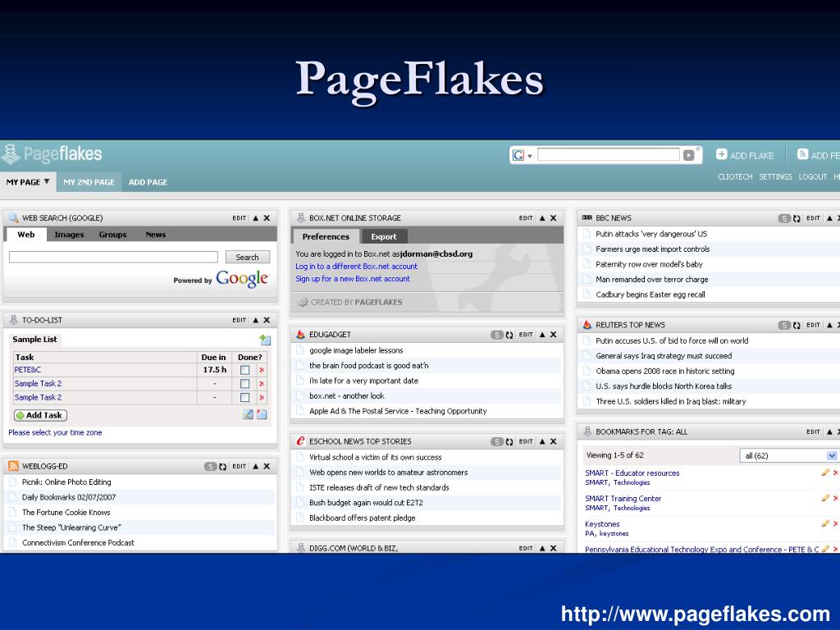Click Please select your time zone link
This screenshot has width=840, height=630.
[55, 432]
